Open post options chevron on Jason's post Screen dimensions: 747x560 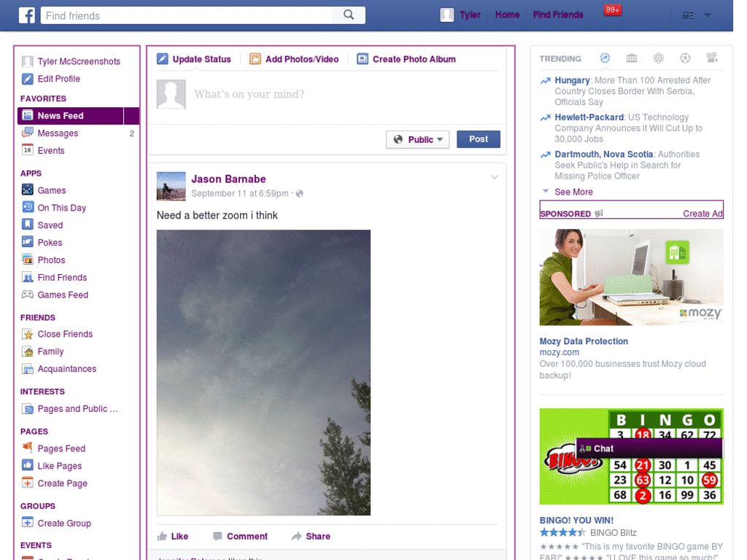click(x=495, y=177)
